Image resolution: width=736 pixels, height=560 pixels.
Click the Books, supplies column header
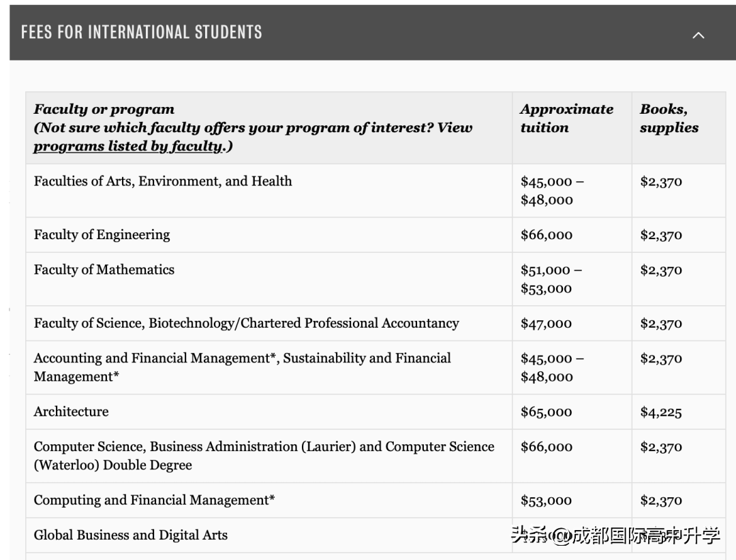click(x=669, y=118)
